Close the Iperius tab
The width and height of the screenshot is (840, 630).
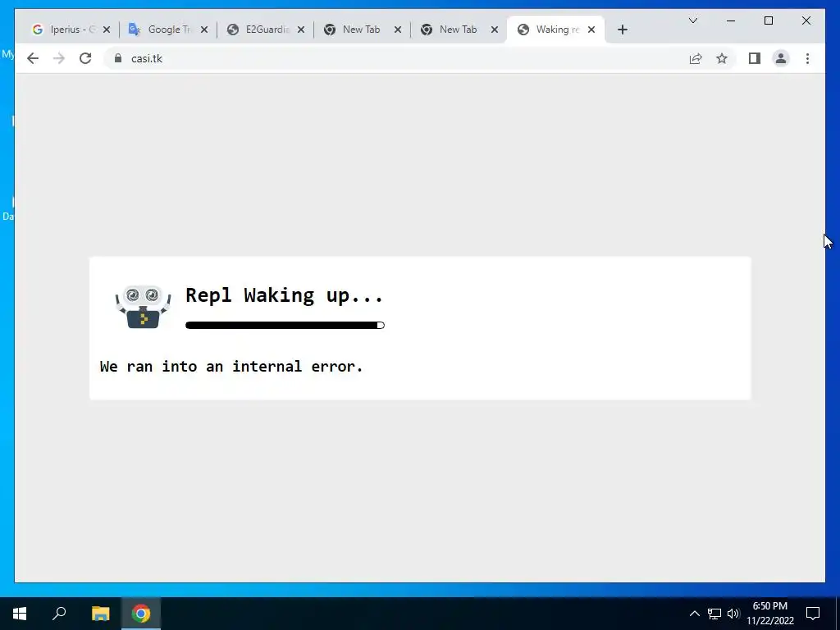pyautogui.click(x=107, y=30)
